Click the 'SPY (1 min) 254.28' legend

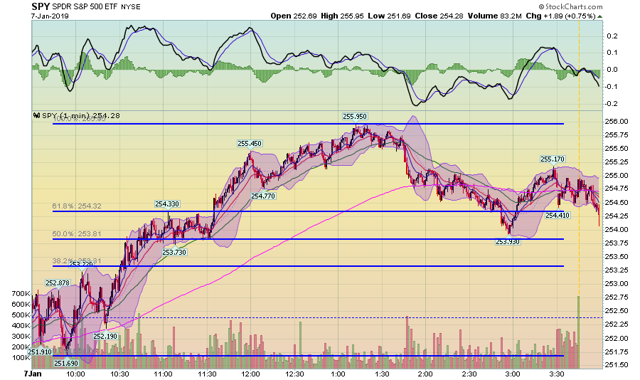point(77,116)
